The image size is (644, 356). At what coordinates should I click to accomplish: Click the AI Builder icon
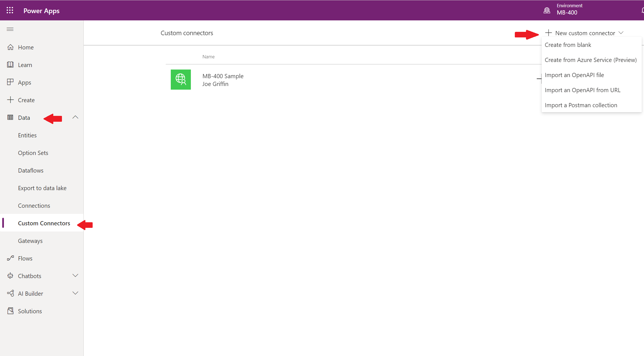click(x=10, y=293)
